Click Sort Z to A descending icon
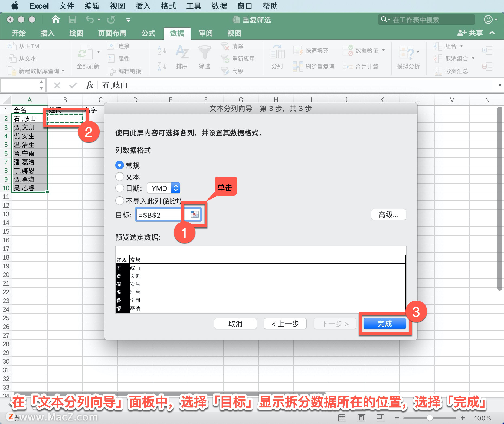Image resolution: width=504 pixels, height=424 pixels. pos(162,67)
